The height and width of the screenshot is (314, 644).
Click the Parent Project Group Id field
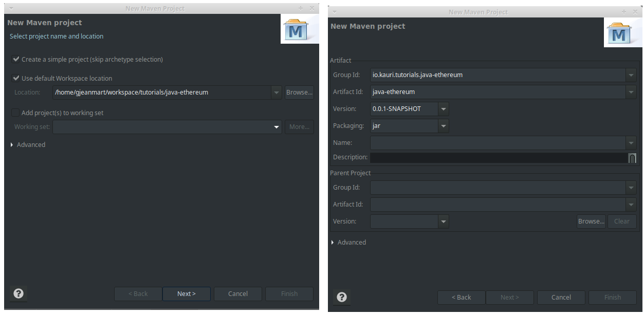(x=498, y=188)
